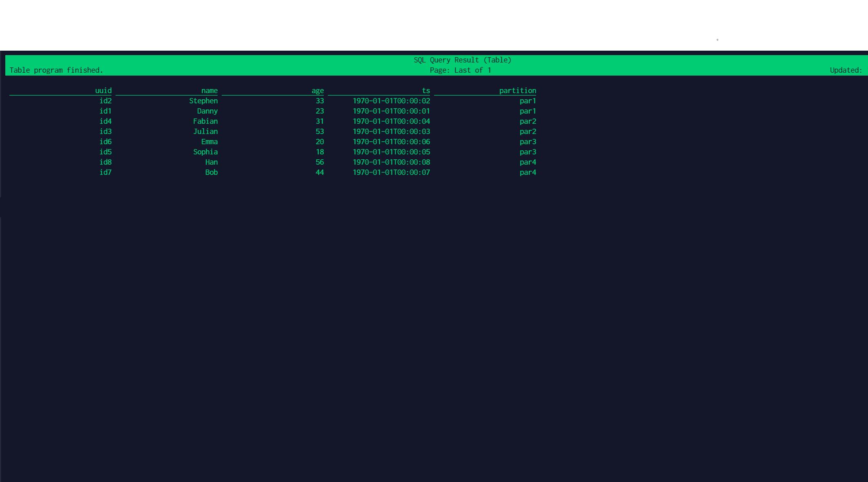Click the SQL Query Result title
The height and width of the screenshot is (482, 868).
[x=462, y=60]
